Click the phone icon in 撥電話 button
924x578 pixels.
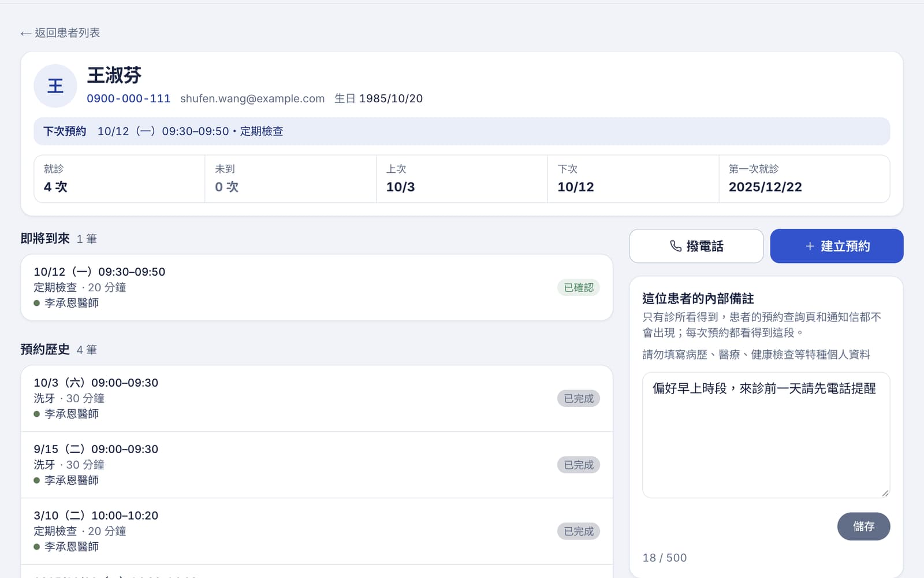(676, 246)
